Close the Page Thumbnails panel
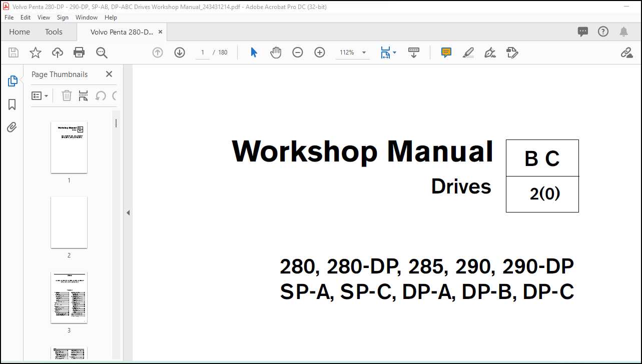 (109, 74)
